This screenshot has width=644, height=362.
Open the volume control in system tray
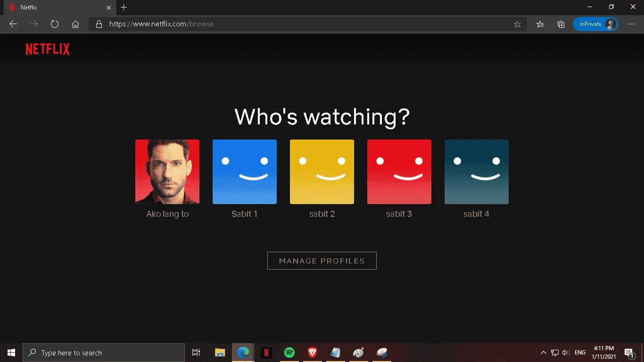[566, 353]
